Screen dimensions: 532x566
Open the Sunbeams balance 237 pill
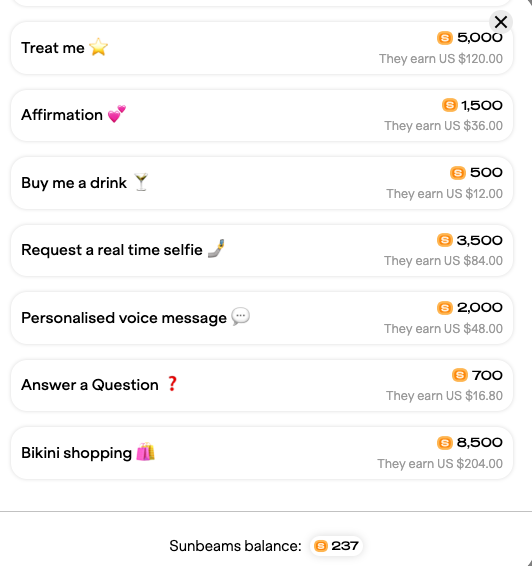336,546
